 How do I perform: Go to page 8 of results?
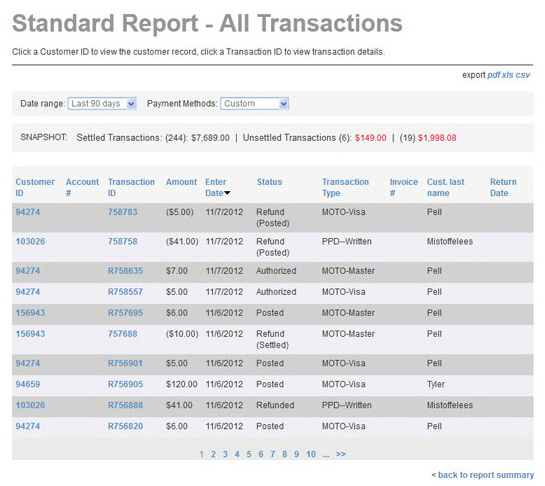click(285, 454)
